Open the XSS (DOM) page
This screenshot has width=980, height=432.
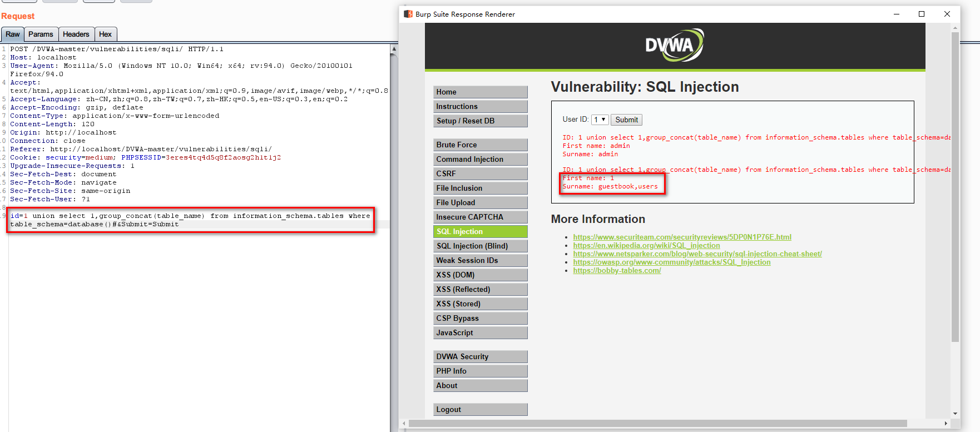[481, 275]
